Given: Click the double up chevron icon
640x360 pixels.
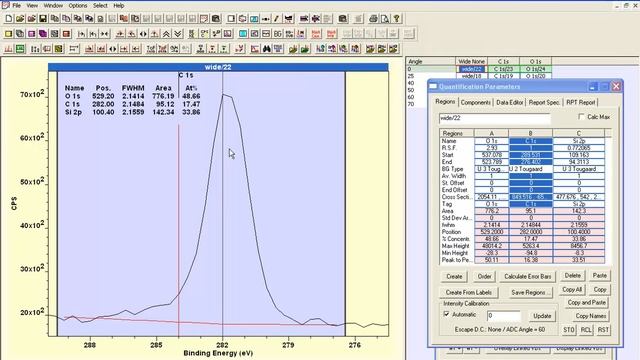Looking at the screenshot, I should point(166,34).
